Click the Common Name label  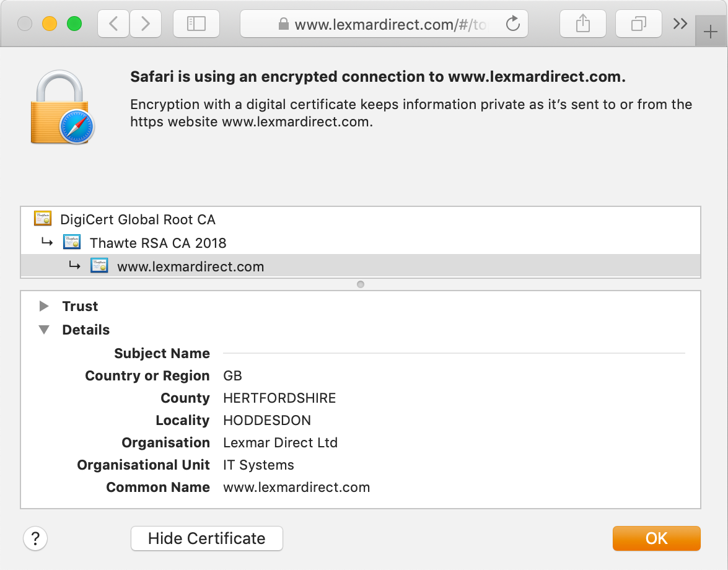(158, 487)
